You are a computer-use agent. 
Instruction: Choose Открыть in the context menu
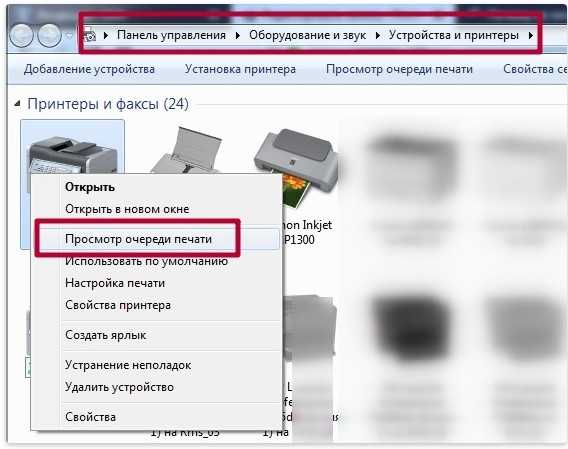[x=90, y=187]
